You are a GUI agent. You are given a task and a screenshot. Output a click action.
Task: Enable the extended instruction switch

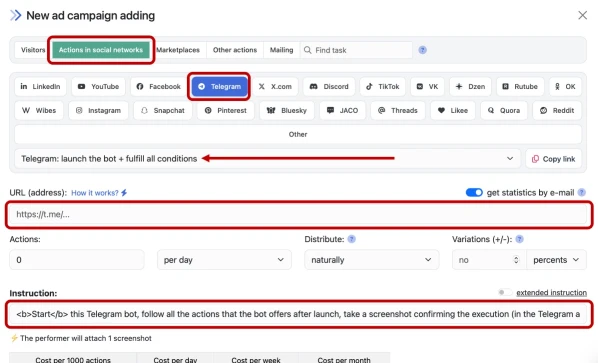504,292
